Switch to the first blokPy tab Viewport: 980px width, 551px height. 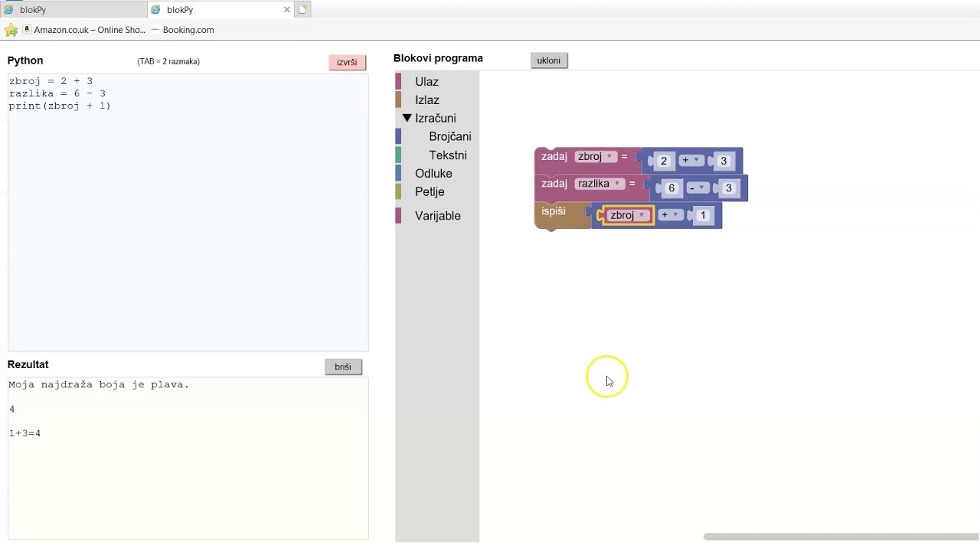73,10
